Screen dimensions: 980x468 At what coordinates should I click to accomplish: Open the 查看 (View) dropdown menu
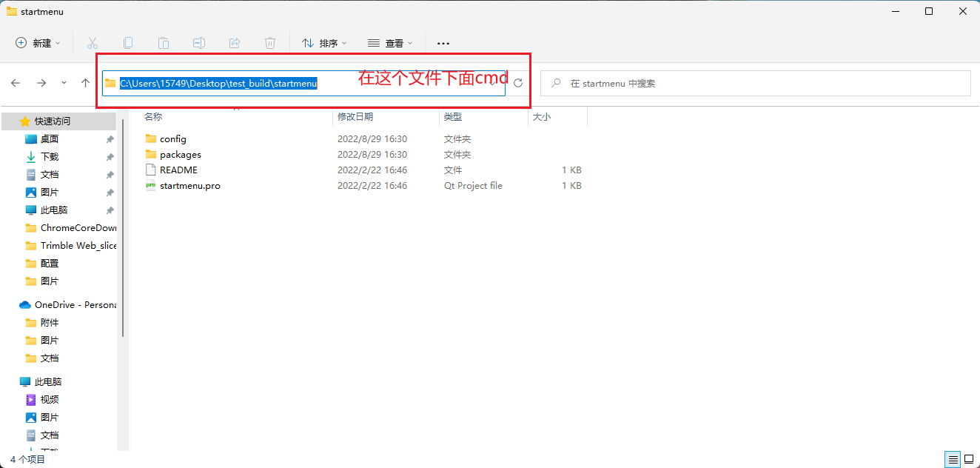(391, 43)
